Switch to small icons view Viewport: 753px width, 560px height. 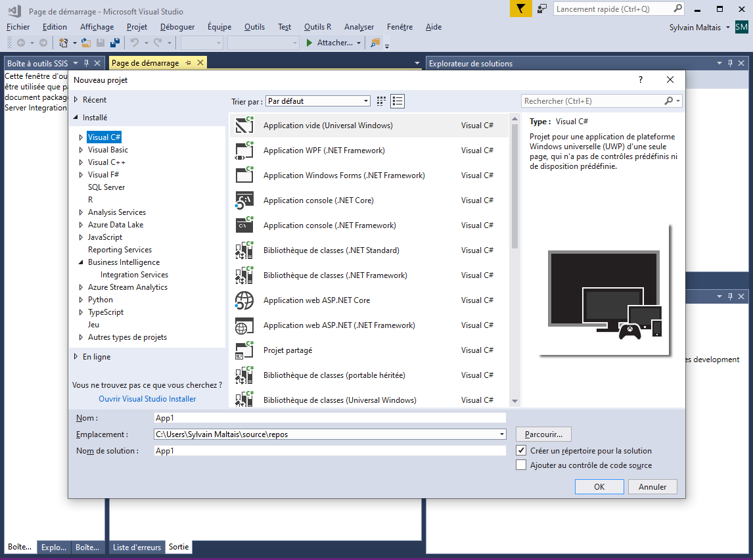tap(381, 101)
